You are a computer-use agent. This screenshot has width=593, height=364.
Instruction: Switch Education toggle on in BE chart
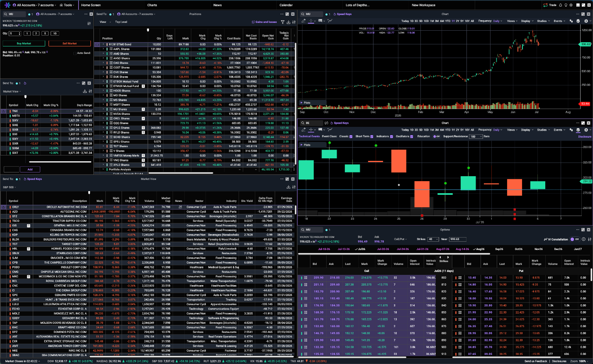coord(436,136)
